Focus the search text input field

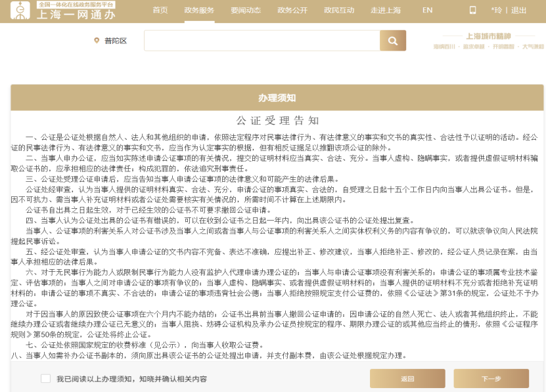click(x=262, y=41)
